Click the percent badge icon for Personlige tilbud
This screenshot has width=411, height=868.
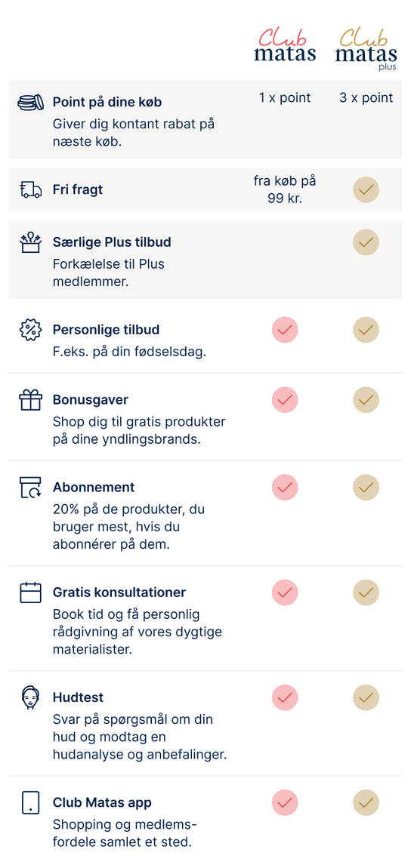pos(30,330)
